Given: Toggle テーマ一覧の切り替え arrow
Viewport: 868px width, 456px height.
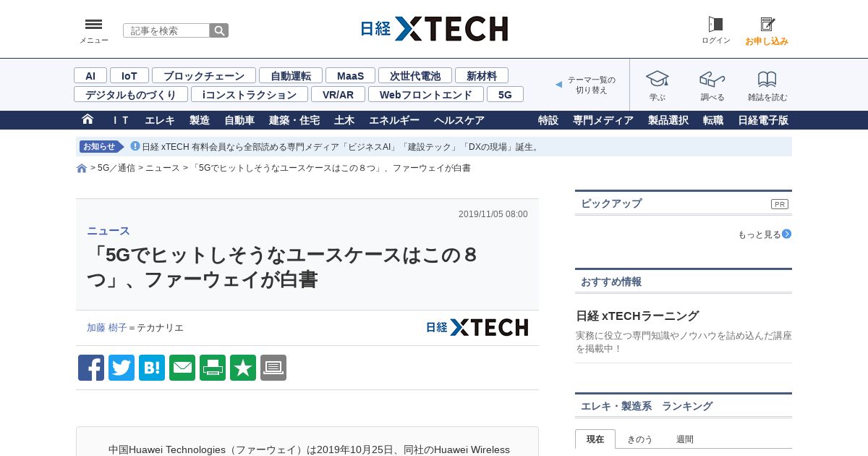Looking at the screenshot, I should pos(558,85).
